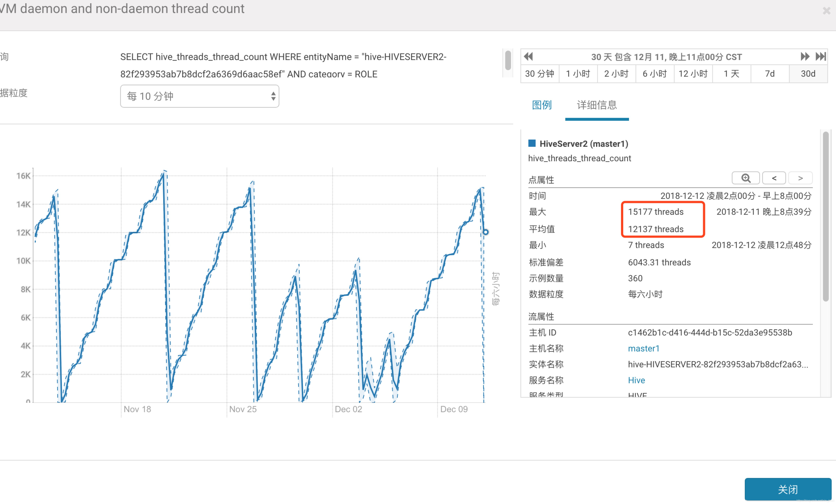836x504 pixels.
Task: Click the Dec 09 x-axis label
Action: tap(454, 409)
